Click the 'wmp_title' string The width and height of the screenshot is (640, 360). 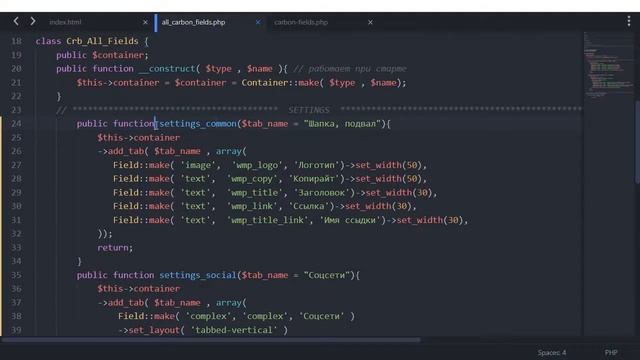255,193
